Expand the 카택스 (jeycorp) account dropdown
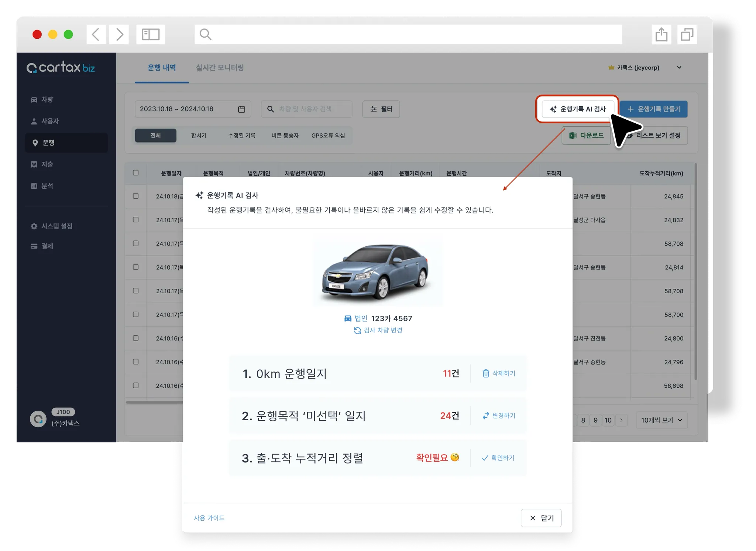Viewport: 756px width, 551px height. pos(679,68)
